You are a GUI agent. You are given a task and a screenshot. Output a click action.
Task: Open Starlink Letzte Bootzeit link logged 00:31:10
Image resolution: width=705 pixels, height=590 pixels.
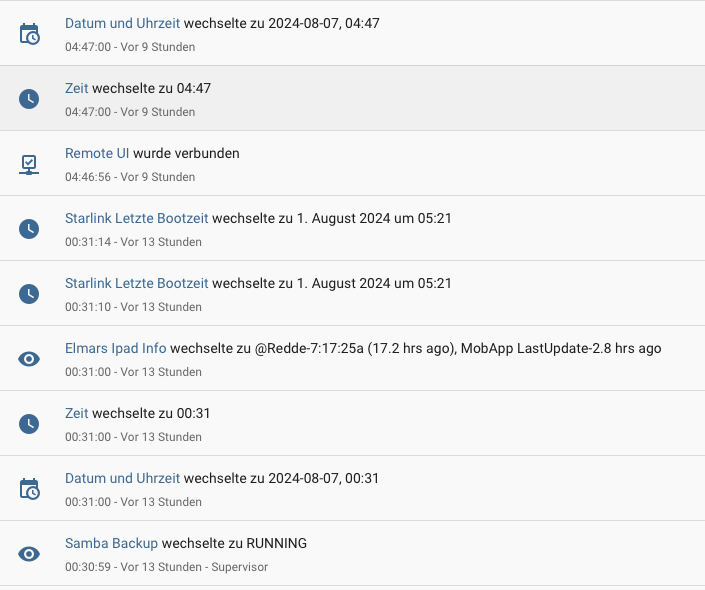tap(137, 283)
